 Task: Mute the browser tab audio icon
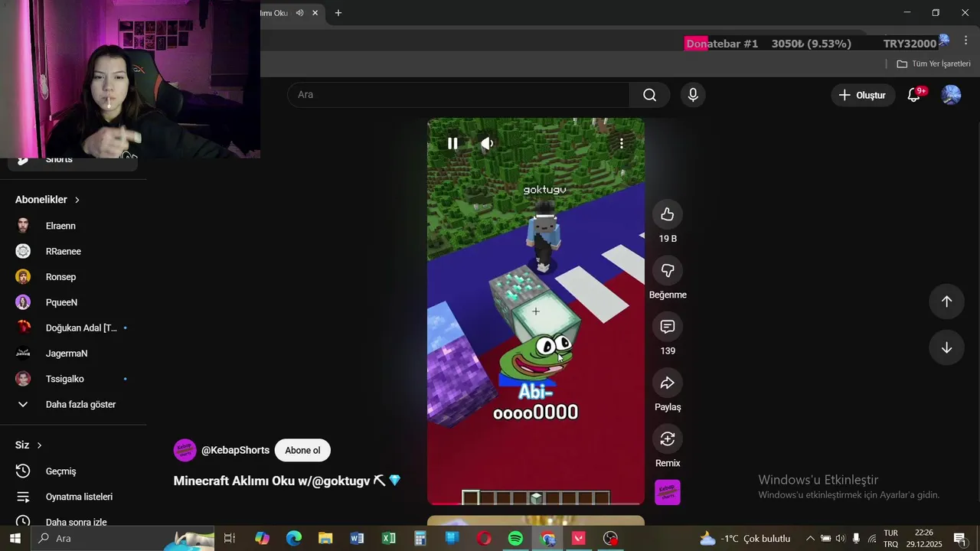tap(299, 13)
